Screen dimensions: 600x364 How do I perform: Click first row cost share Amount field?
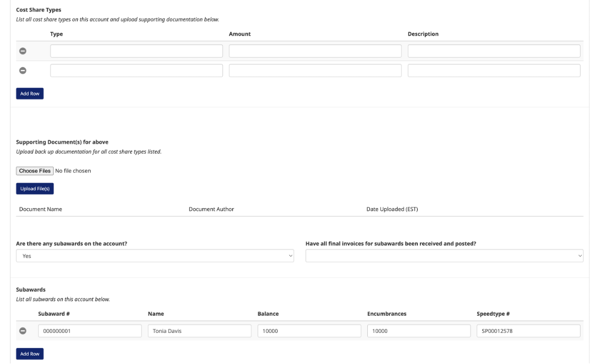click(x=315, y=51)
